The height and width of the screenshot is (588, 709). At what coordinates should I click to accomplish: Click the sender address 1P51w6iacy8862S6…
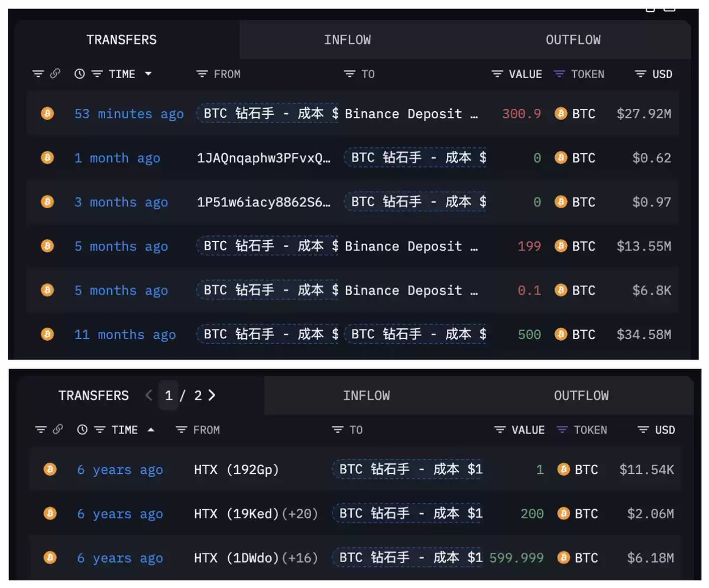pyautogui.click(x=264, y=202)
